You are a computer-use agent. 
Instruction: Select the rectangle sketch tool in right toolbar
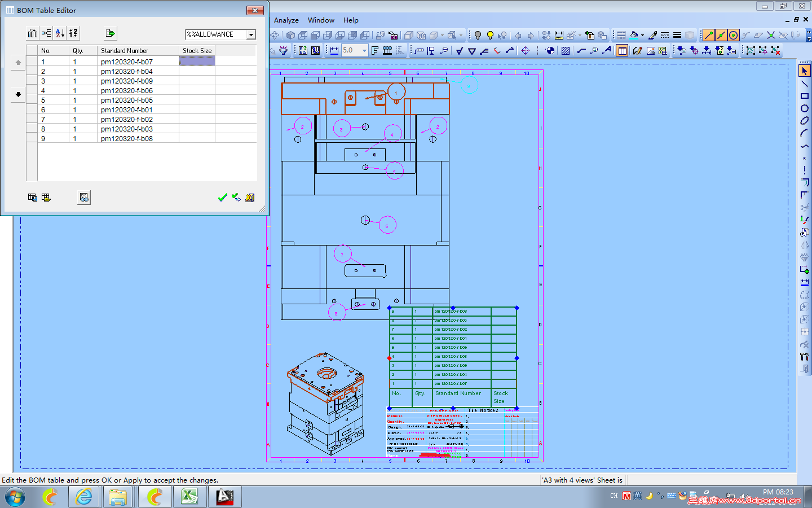[805, 96]
